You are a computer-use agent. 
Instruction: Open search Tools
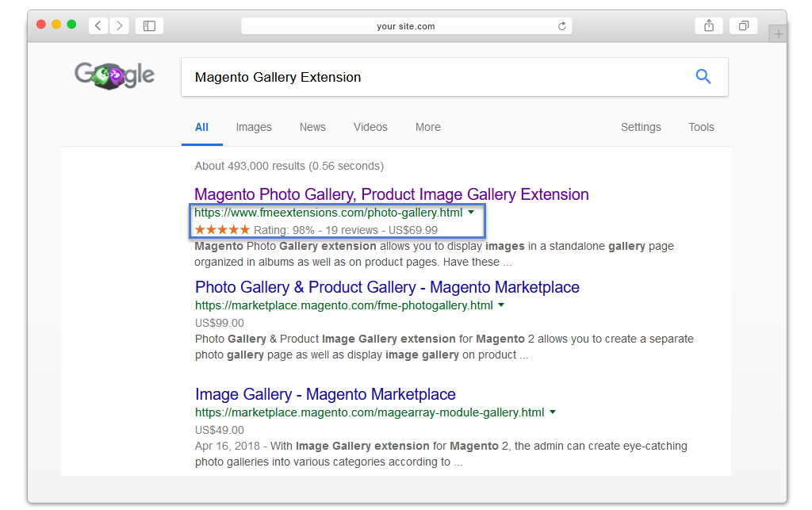[701, 128]
